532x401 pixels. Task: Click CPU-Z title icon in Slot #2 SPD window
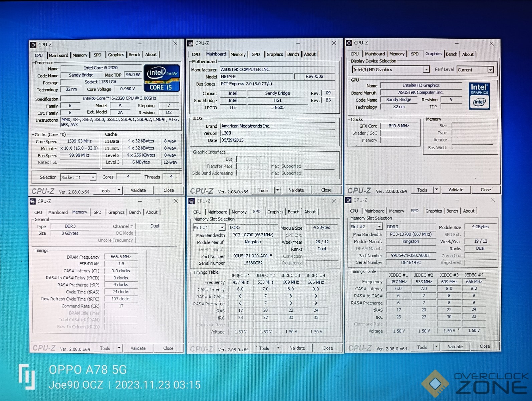coord(348,200)
